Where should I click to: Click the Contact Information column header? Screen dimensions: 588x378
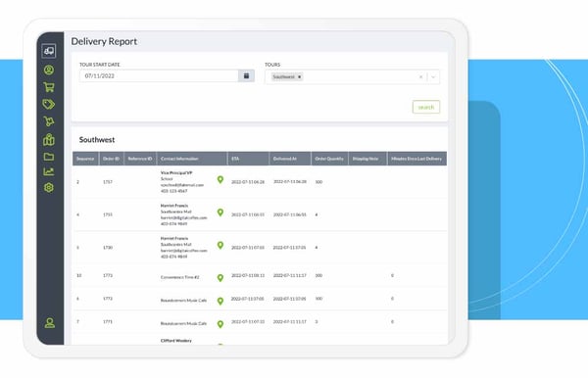(x=192, y=159)
